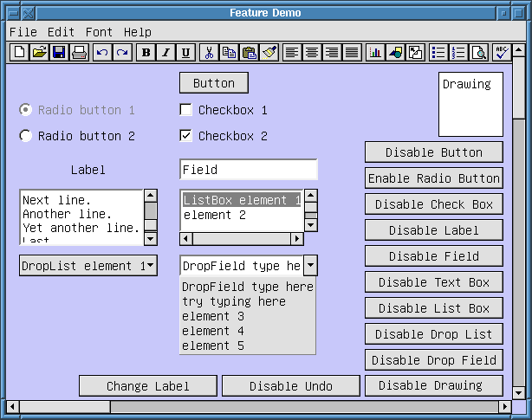Click the Print toolbar icon
The image size is (532, 420).
80,53
